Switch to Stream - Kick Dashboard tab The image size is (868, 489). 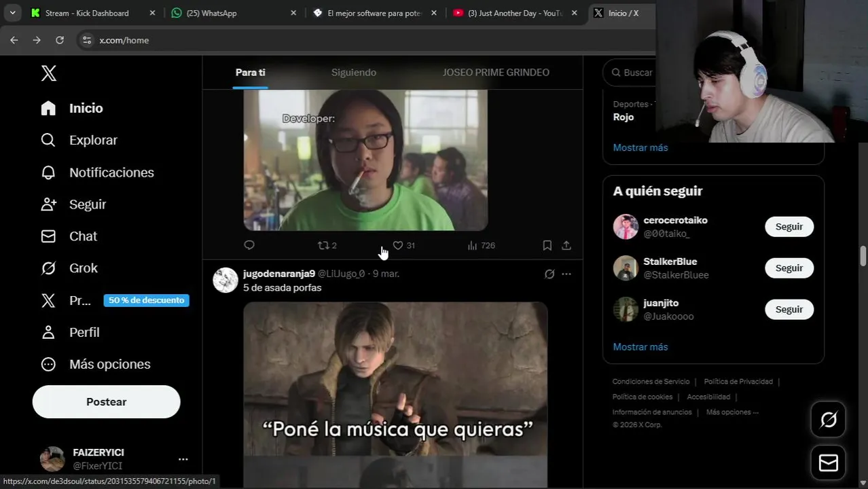(88, 13)
